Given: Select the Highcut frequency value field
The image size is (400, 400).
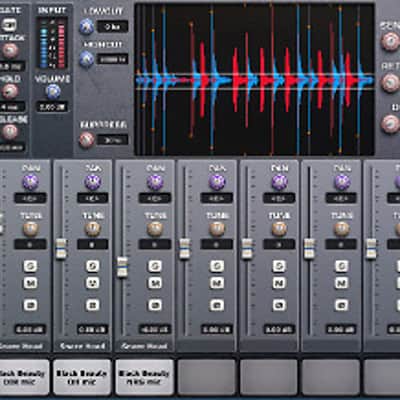Looking at the screenshot, I should [x=112, y=59].
